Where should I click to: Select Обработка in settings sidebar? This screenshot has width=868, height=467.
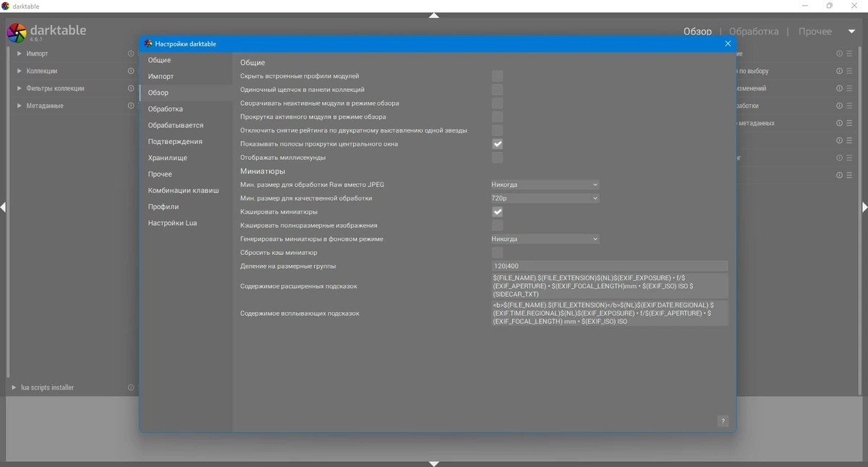186,109
